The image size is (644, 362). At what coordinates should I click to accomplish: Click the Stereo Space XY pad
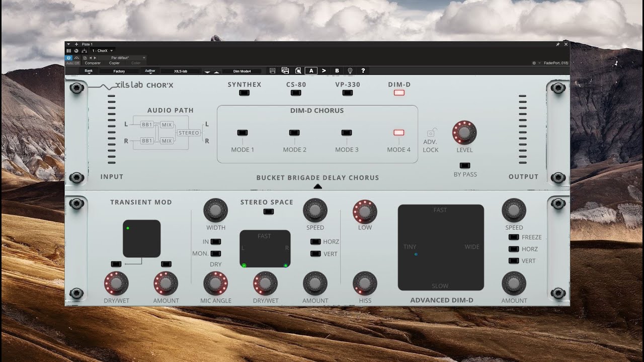click(265, 249)
